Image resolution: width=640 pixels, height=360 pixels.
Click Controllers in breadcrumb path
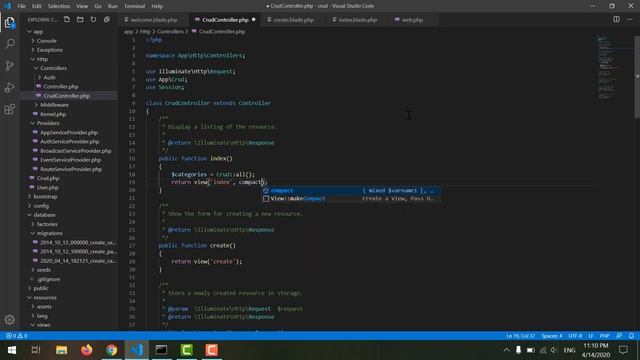[170, 31]
